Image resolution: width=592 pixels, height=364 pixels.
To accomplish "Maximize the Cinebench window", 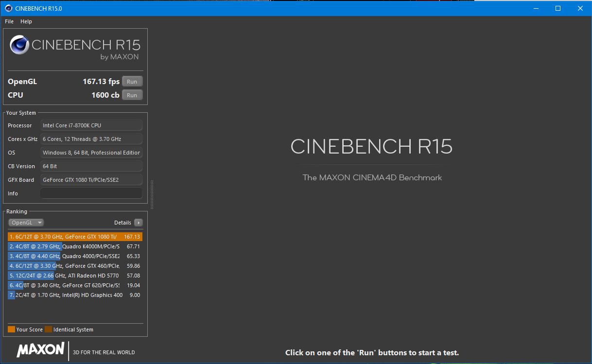I will [558, 8].
